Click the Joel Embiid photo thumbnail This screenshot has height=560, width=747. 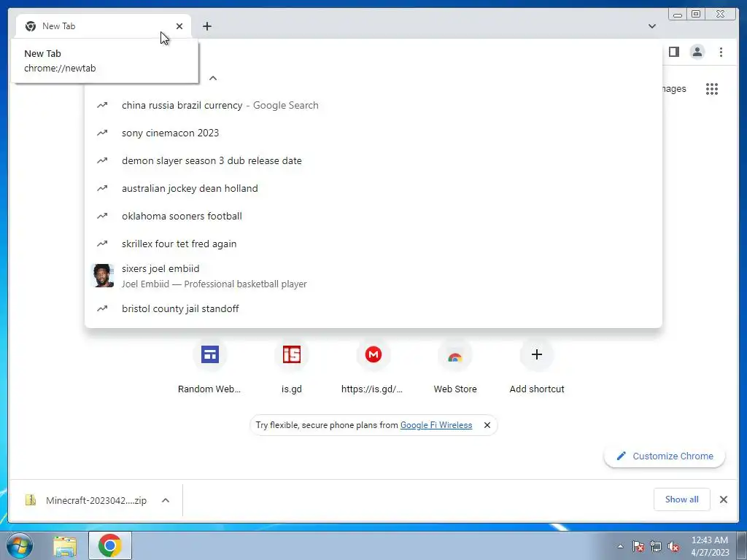coord(102,276)
